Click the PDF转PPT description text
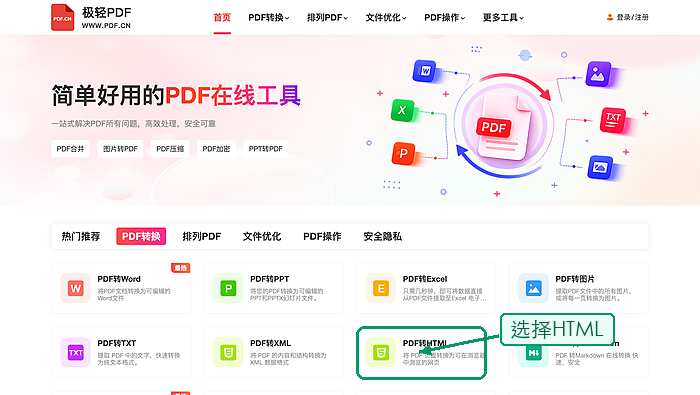 [x=287, y=295]
